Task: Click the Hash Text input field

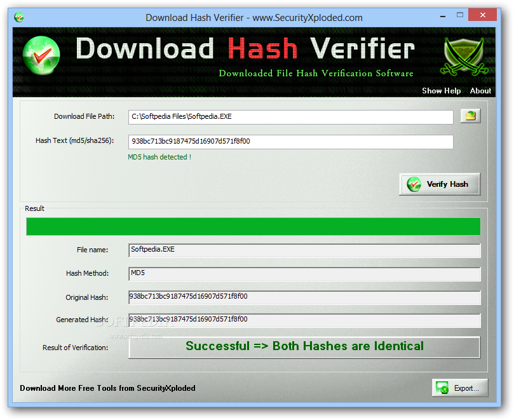Action: pyautogui.click(x=290, y=142)
